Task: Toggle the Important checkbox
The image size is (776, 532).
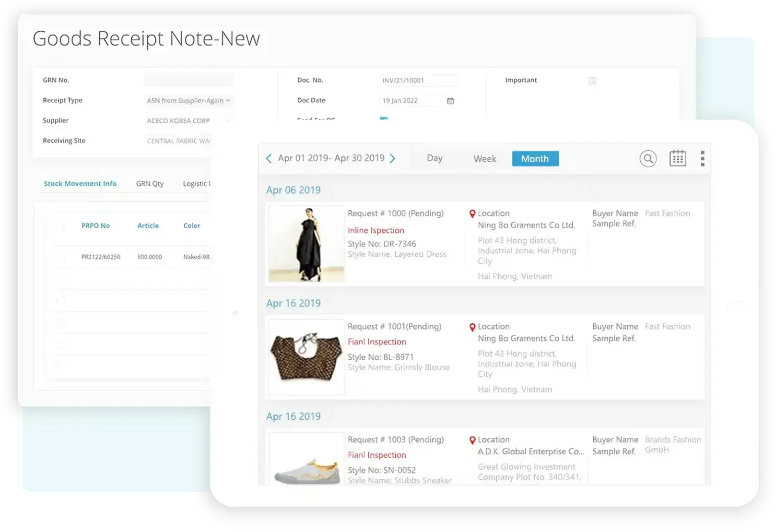Action: pyautogui.click(x=592, y=81)
